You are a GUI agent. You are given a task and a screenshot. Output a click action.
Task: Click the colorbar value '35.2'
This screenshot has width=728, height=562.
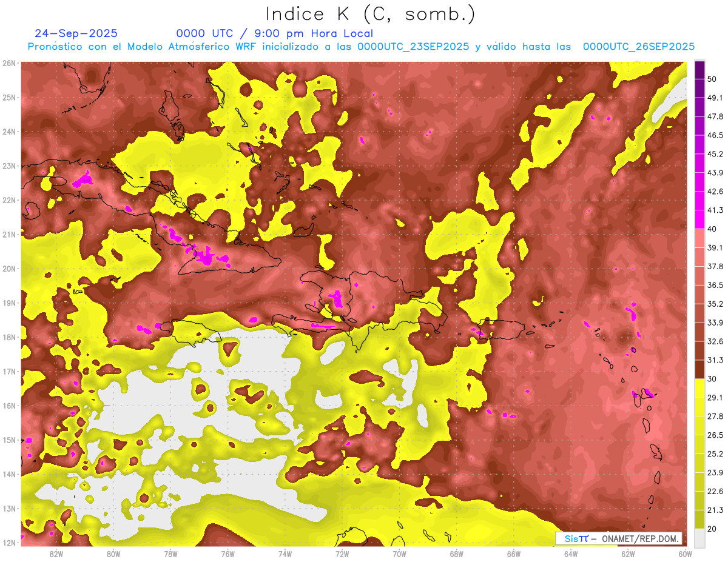[715, 304]
